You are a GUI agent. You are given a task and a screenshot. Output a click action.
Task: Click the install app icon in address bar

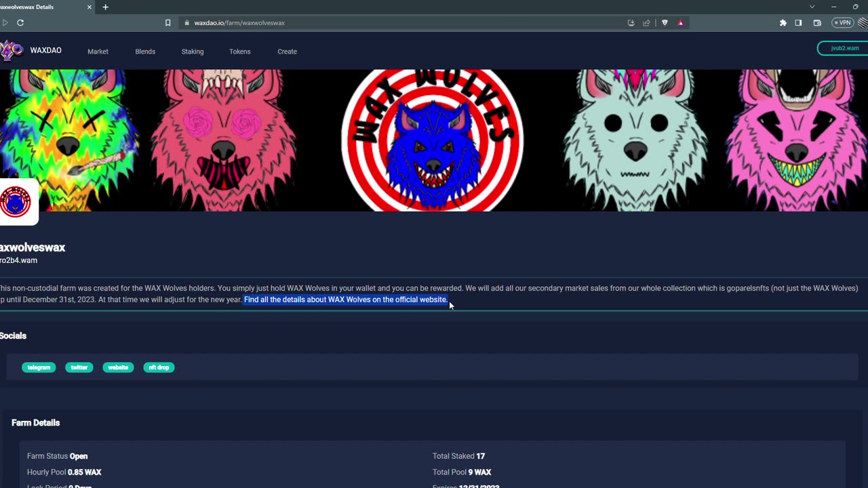pyautogui.click(x=631, y=22)
